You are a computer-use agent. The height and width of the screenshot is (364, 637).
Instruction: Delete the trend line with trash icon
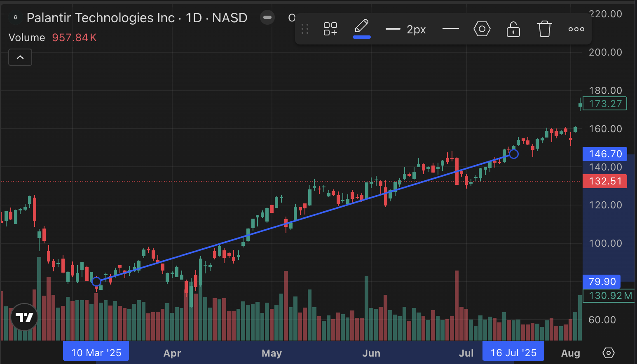point(544,29)
